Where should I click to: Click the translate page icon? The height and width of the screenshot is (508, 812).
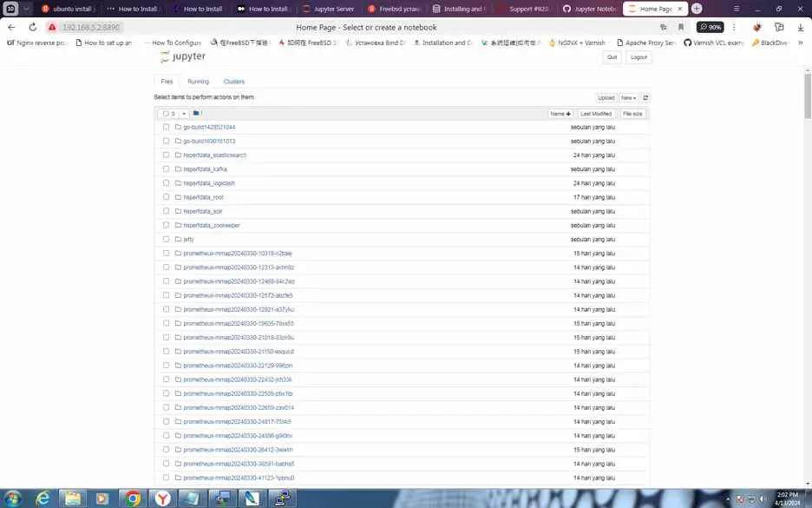point(663,27)
